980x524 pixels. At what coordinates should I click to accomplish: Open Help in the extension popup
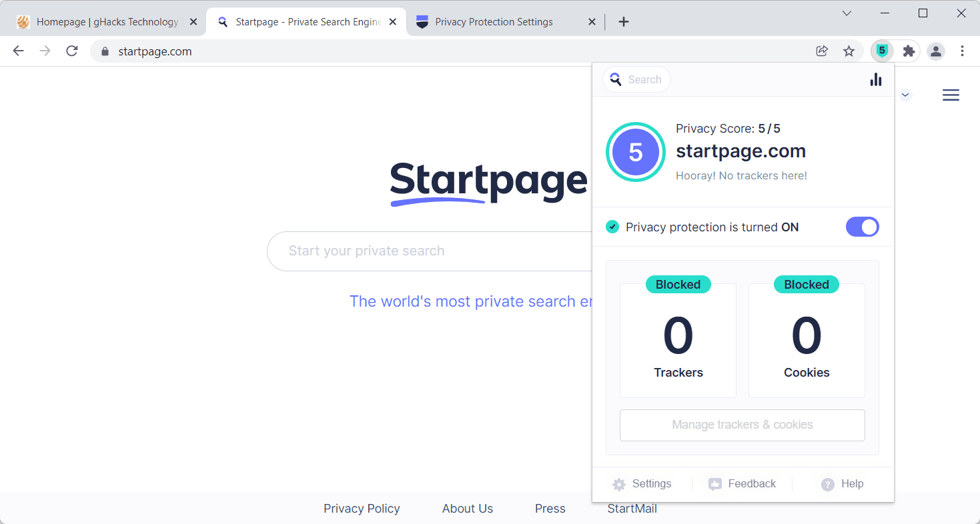tap(842, 484)
